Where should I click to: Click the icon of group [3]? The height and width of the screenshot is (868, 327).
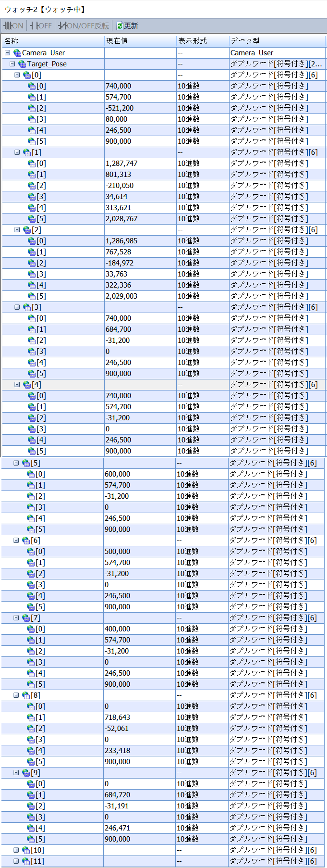27,307
